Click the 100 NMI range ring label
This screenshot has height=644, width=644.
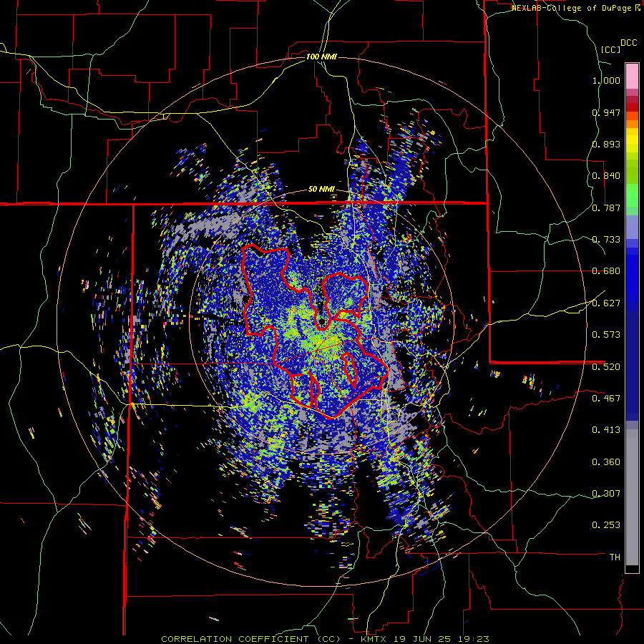pos(321,57)
